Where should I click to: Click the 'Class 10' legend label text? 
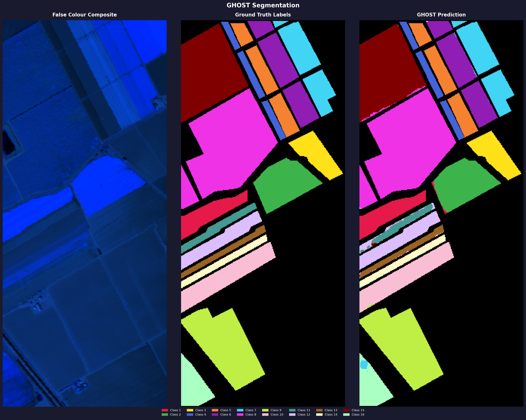coord(277,414)
